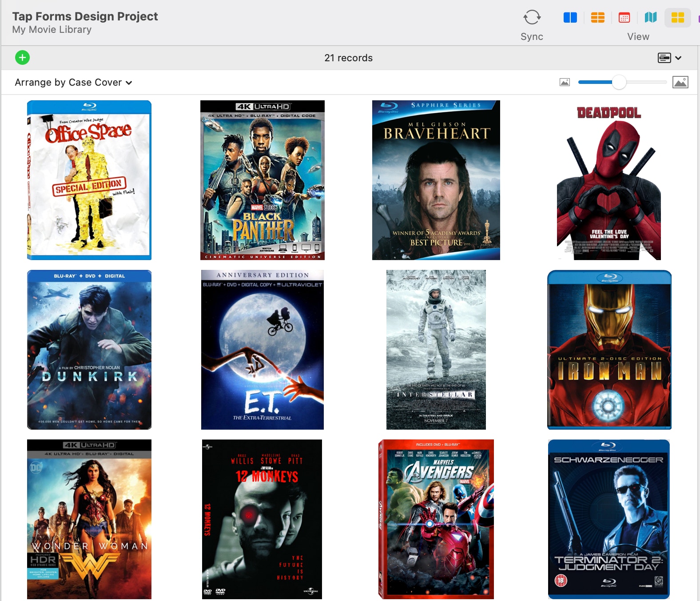Switch to the map view icon

pyautogui.click(x=651, y=17)
